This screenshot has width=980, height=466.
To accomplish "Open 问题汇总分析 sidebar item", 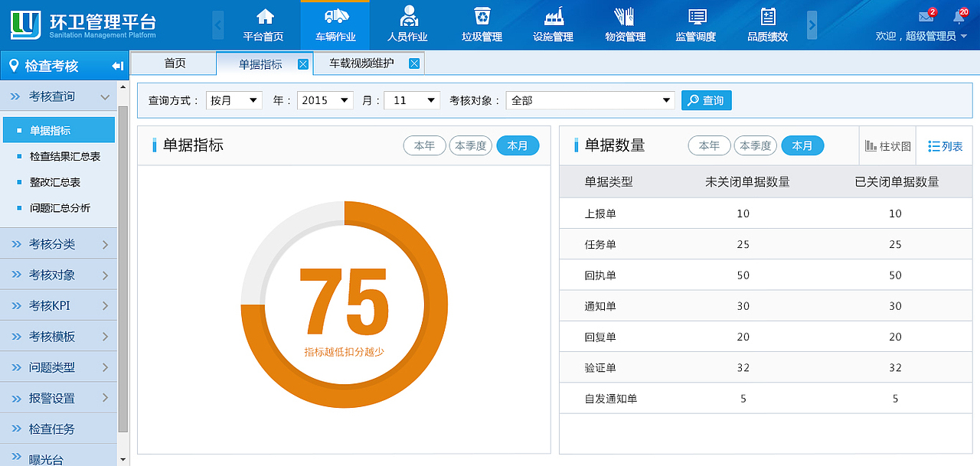I will pos(58,208).
